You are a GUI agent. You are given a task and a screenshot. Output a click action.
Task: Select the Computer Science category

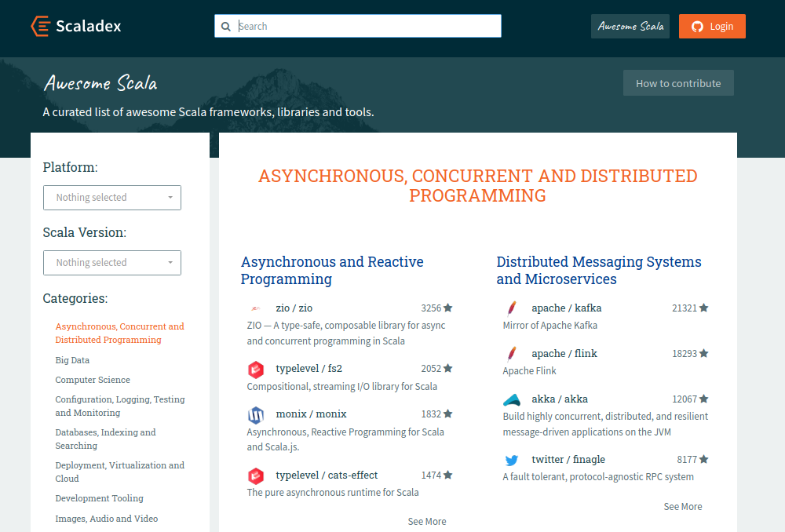pyautogui.click(x=93, y=380)
